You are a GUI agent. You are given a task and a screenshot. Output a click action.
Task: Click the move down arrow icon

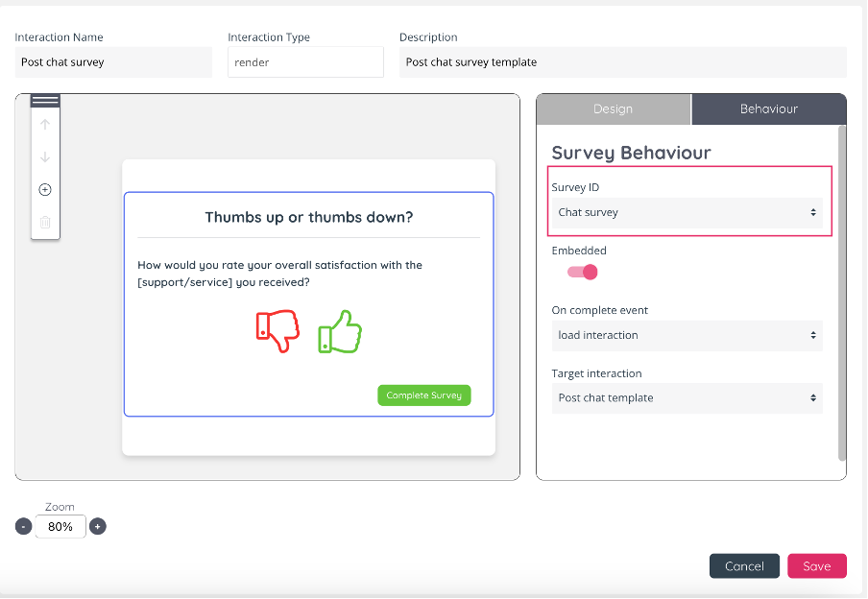(x=45, y=157)
